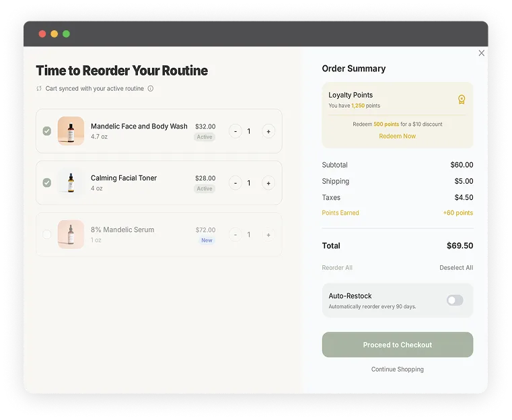Viewport: 512px width, 420px height.
Task: Click Proceed to Checkout button
Action: pos(397,345)
